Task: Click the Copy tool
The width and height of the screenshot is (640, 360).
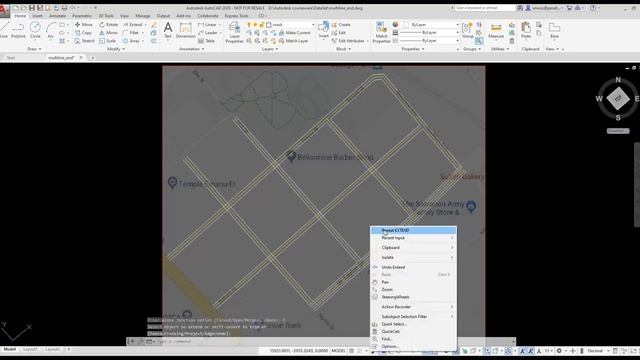Action: 83,33
